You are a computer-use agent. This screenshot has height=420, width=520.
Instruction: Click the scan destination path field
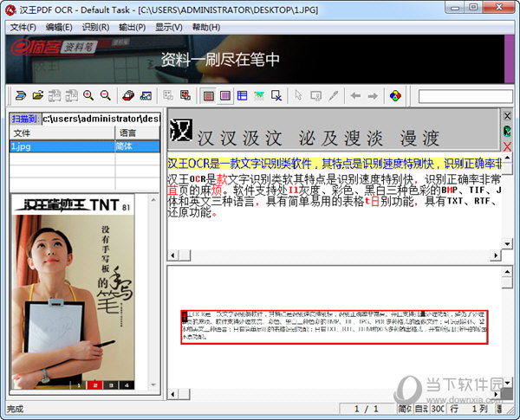coord(101,119)
